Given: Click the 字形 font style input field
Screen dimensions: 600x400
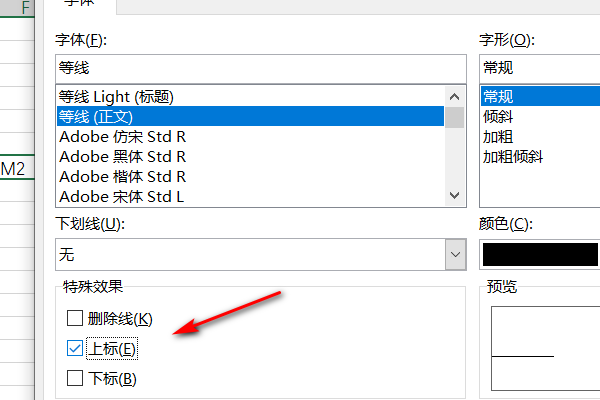Looking at the screenshot, I should point(540,69).
